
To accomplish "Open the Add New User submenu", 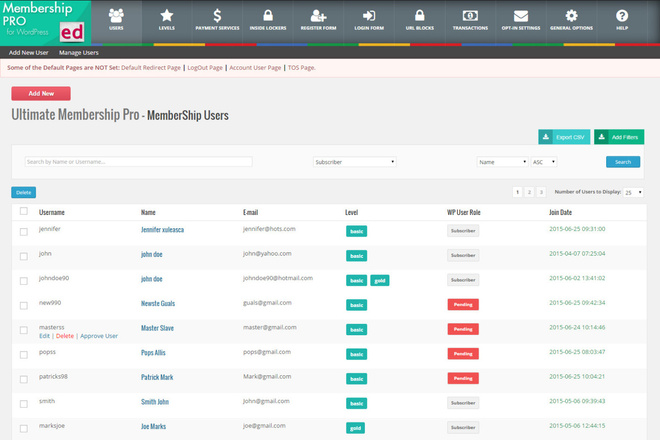I will click(x=29, y=53).
